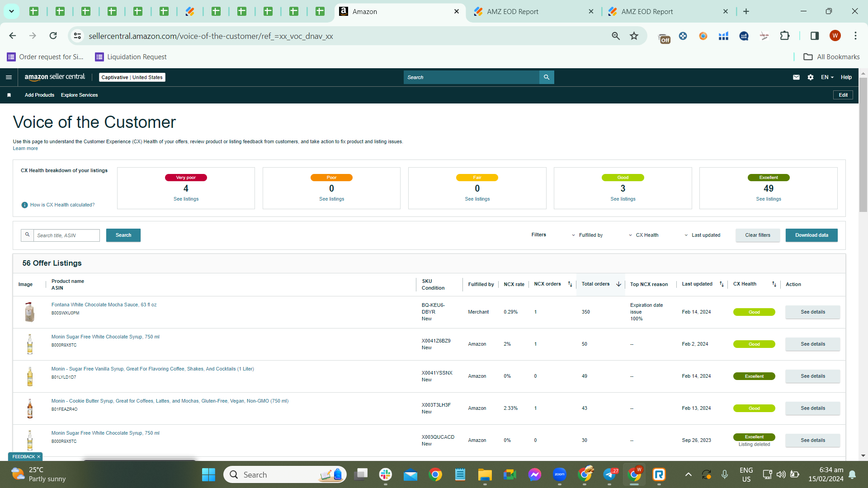Click the CX Health info icon
The image size is (868, 488).
tap(25, 205)
